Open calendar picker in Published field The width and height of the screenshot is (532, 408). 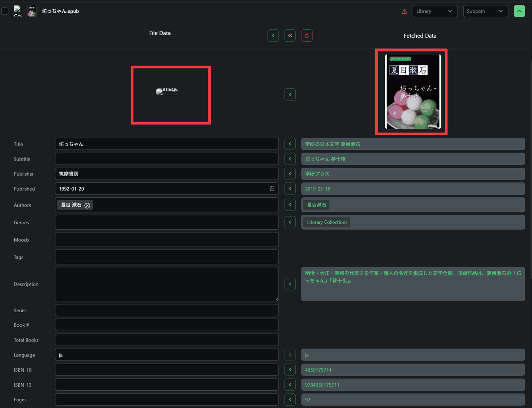[272, 189]
